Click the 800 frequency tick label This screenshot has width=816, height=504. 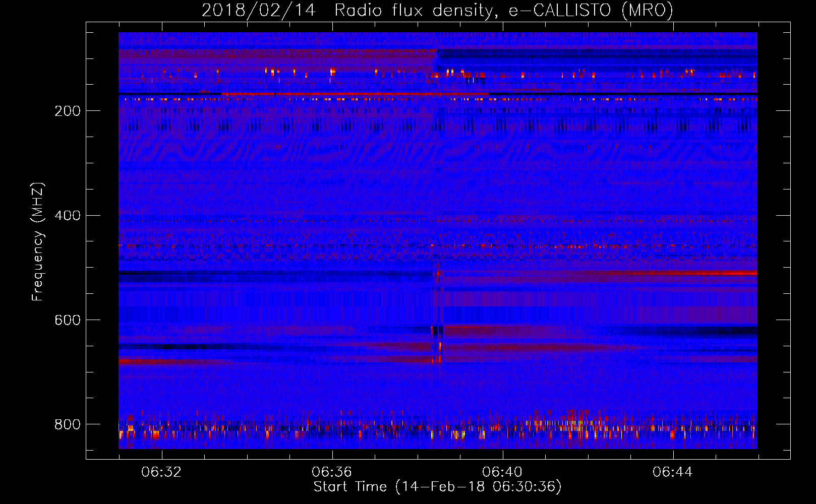coord(68,424)
